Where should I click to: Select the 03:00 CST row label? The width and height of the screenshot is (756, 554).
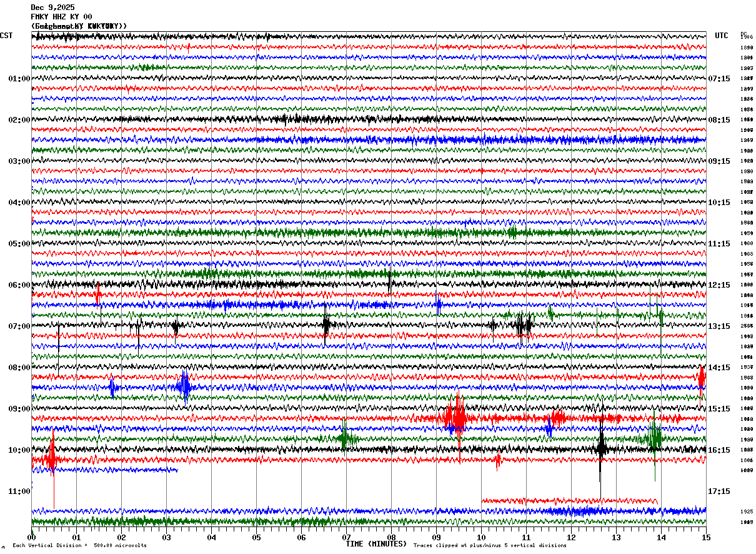click(19, 161)
